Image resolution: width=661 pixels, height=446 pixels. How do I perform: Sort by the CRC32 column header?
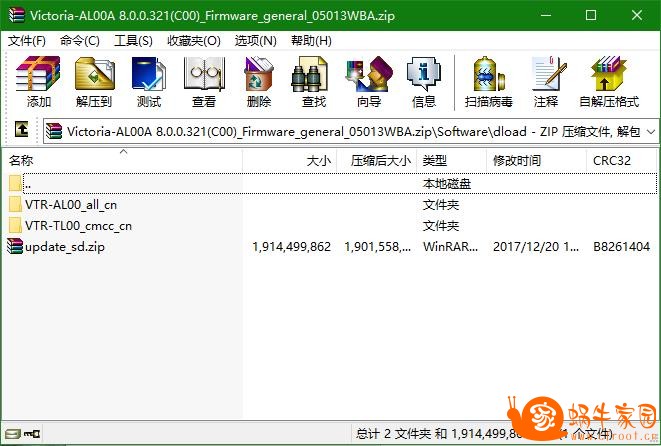pyautogui.click(x=621, y=160)
